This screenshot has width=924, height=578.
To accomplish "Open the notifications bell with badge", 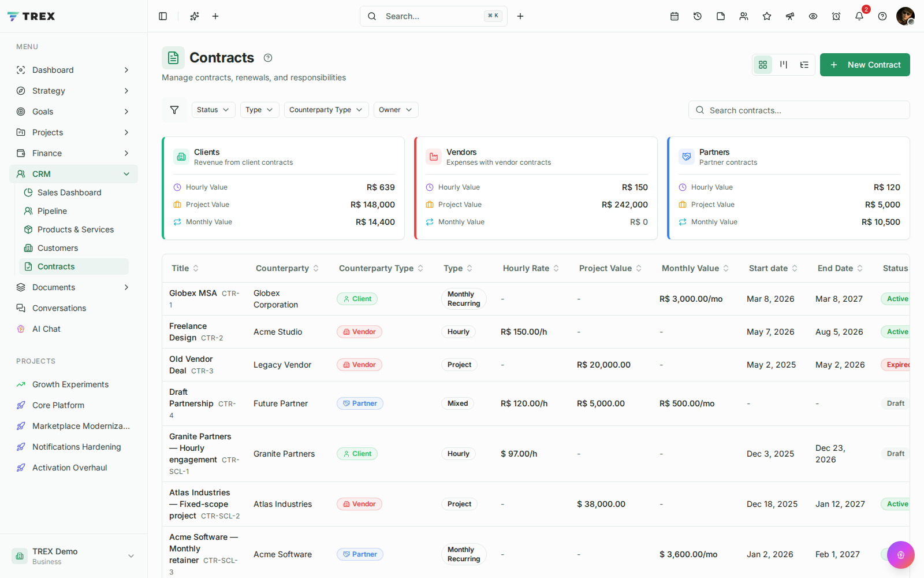I will pos(859,16).
